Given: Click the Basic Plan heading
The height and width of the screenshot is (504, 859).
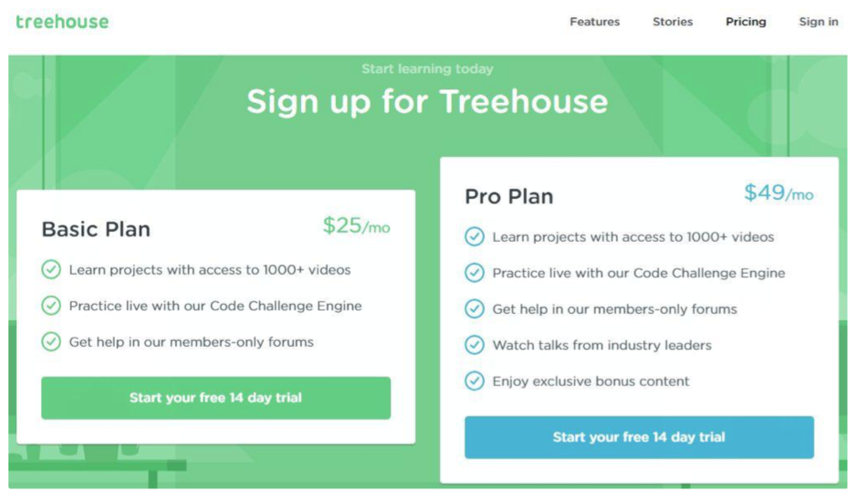Looking at the screenshot, I should click(96, 229).
